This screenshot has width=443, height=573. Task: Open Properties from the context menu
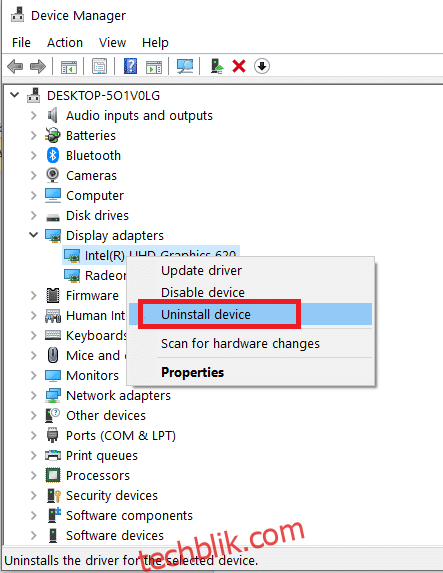(x=250, y=372)
